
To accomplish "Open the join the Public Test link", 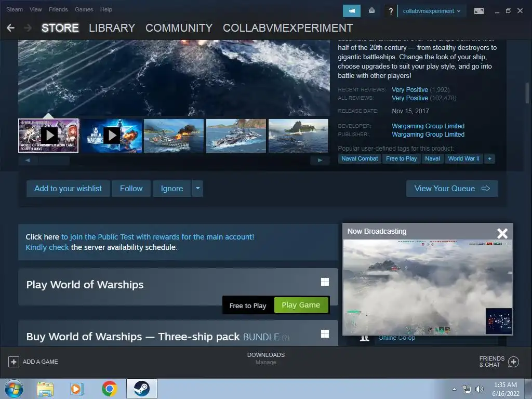I will (x=157, y=237).
